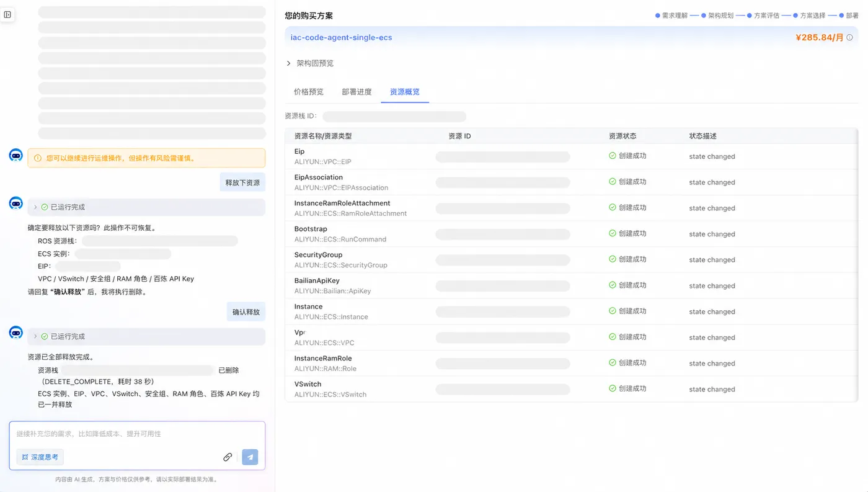The height and width of the screenshot is (492, 868).
Task: Click the 资源 ID column header
Action: point(459,136)
